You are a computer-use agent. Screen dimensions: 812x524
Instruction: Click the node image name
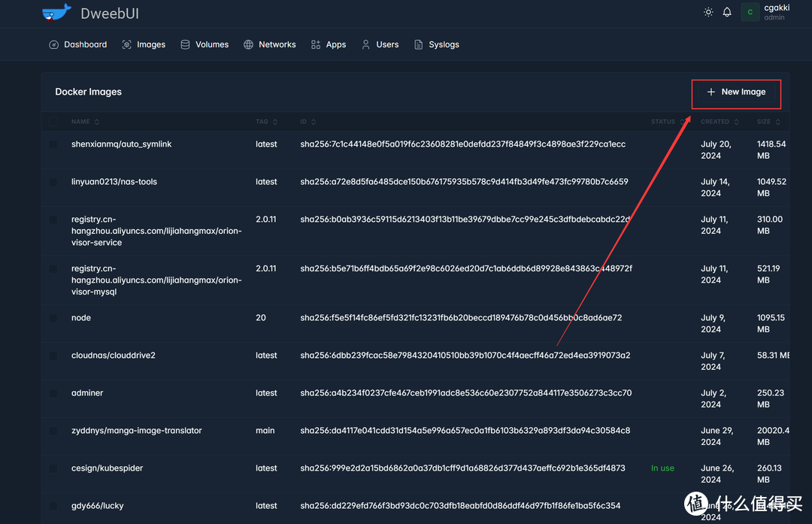click(x=80, y=317)
